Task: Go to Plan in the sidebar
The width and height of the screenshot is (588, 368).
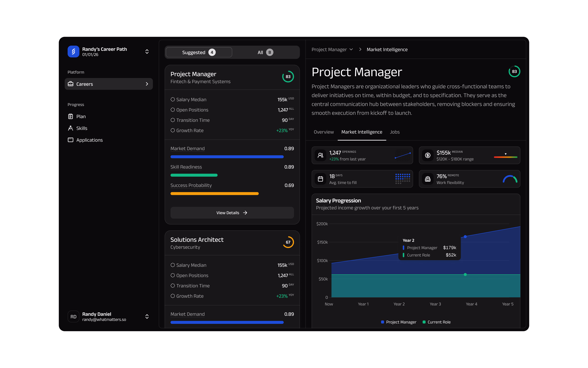Action: coord(109,116)
